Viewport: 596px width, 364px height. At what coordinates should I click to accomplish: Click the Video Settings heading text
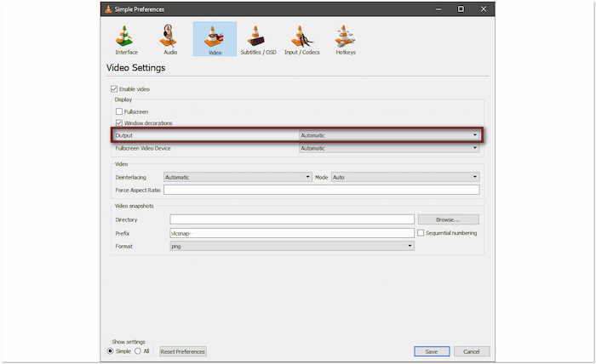click(x=135, y=68)
